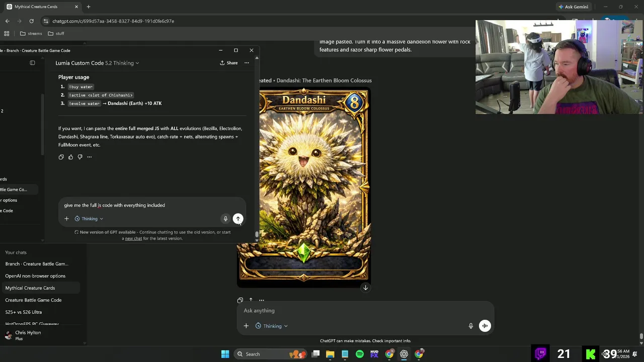644x362 pixels.
Task: Click the Task View icon in taskbar
Action: [x=315, y=354]
